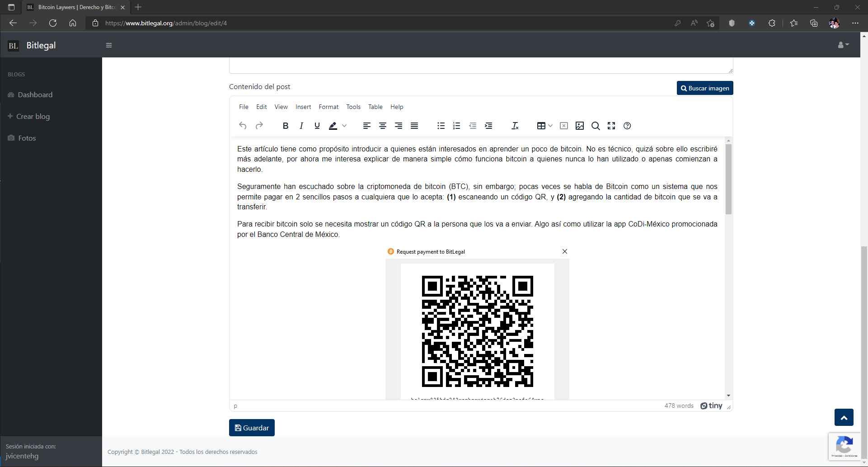
Task: Open a new browser tab
Action: pos(138,7)
